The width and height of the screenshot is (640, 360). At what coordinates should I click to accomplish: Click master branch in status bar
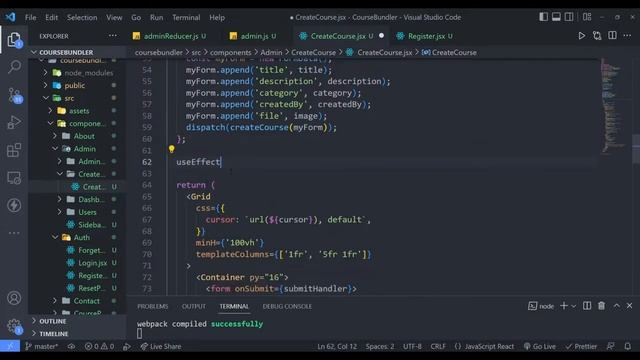(x=42, y=346)
